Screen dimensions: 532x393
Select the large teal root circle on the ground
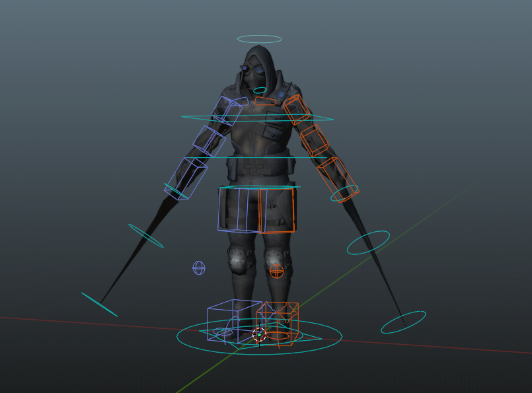click(x=259, y=336)
